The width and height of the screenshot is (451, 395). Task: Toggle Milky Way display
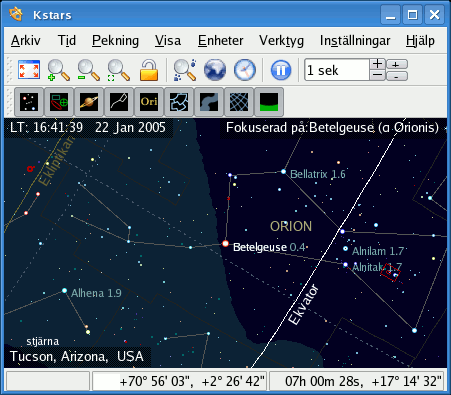(209, 102)
